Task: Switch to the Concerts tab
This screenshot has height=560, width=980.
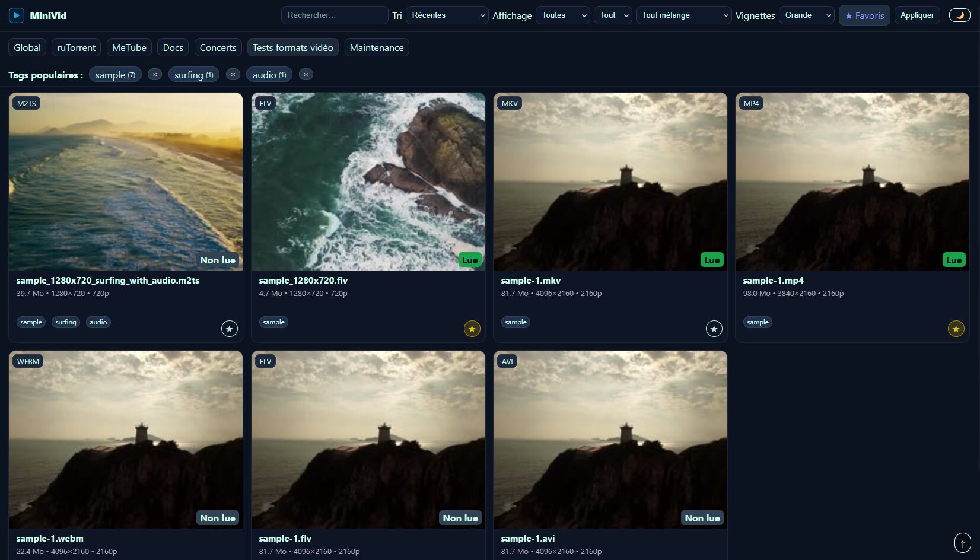Action: click(x=218, y=47)
